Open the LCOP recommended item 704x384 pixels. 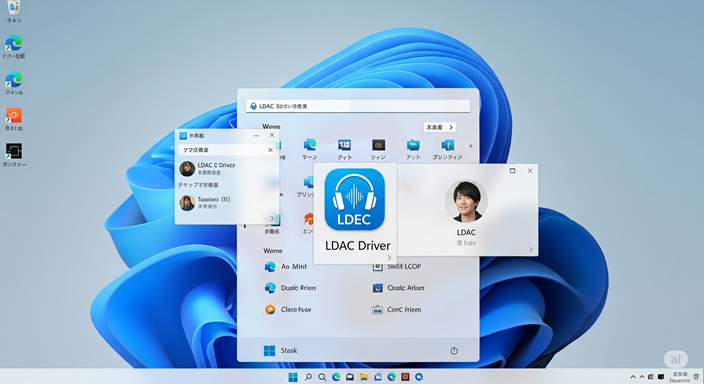[397, 267]
